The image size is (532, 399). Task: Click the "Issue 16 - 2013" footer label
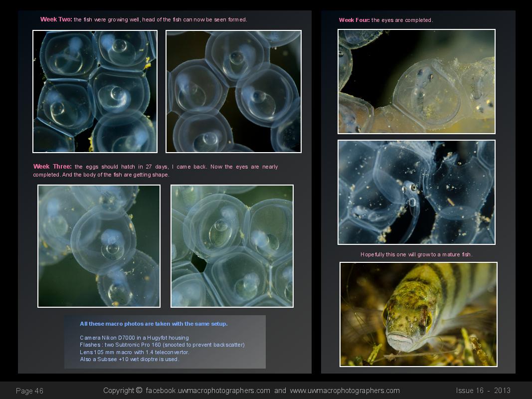tap(483, 391)
